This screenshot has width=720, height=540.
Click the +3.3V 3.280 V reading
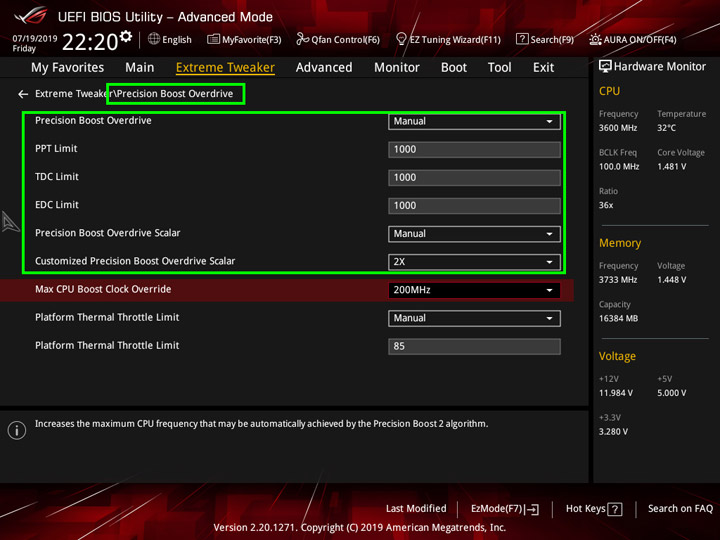coord(613,432)
